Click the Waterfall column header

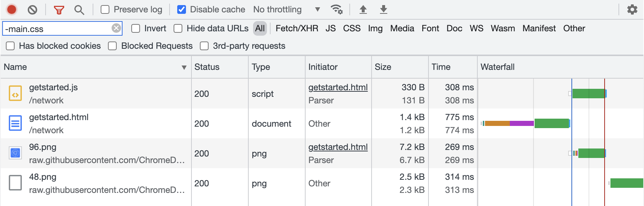pos(560,67)
